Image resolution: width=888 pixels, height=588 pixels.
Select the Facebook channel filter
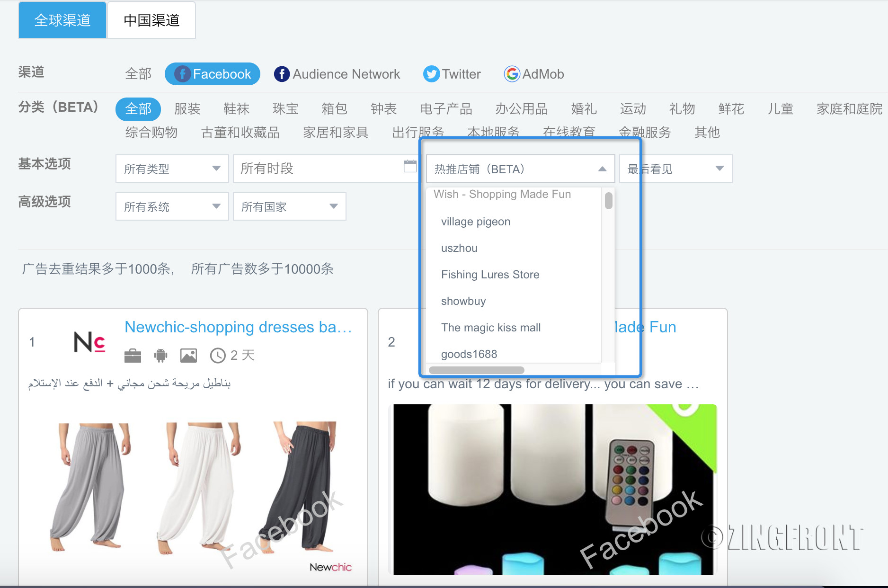(x=213, y=74)
